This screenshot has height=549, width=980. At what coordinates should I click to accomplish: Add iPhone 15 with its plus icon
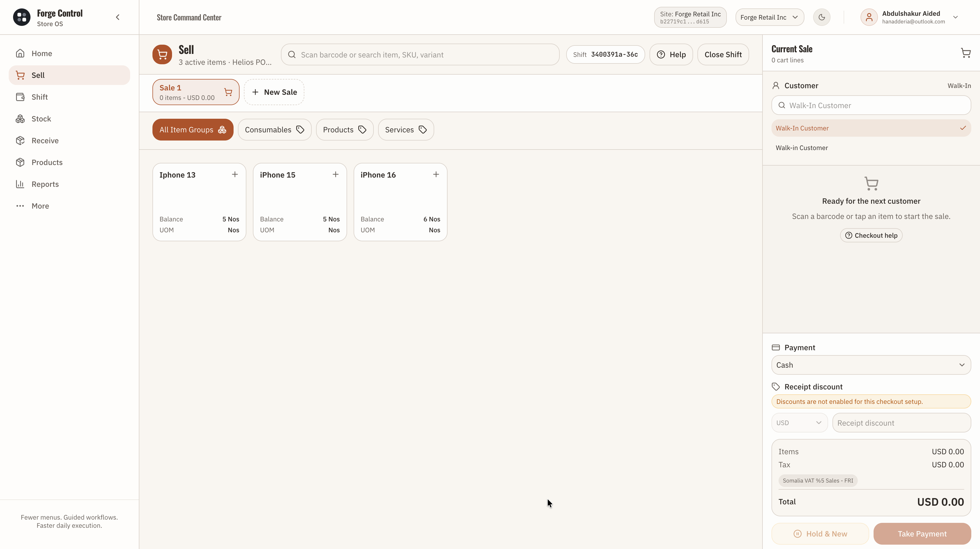[336, 174]
